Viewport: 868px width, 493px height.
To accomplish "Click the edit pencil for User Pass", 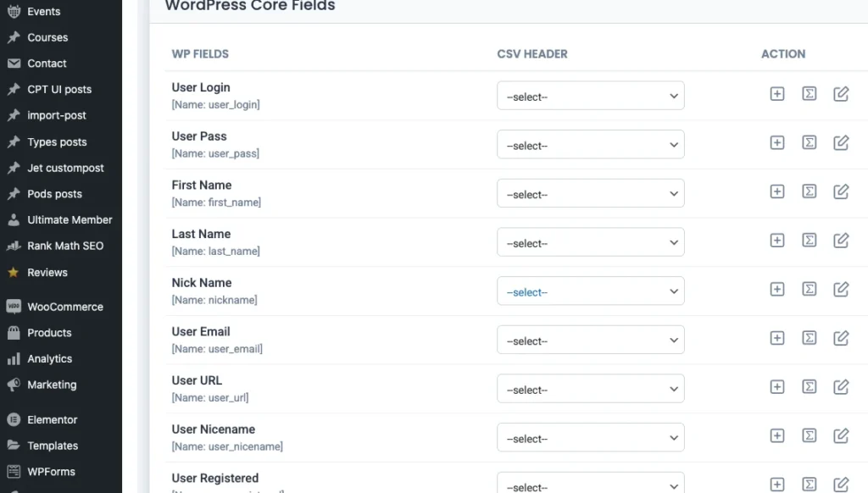I will [841, 142].
